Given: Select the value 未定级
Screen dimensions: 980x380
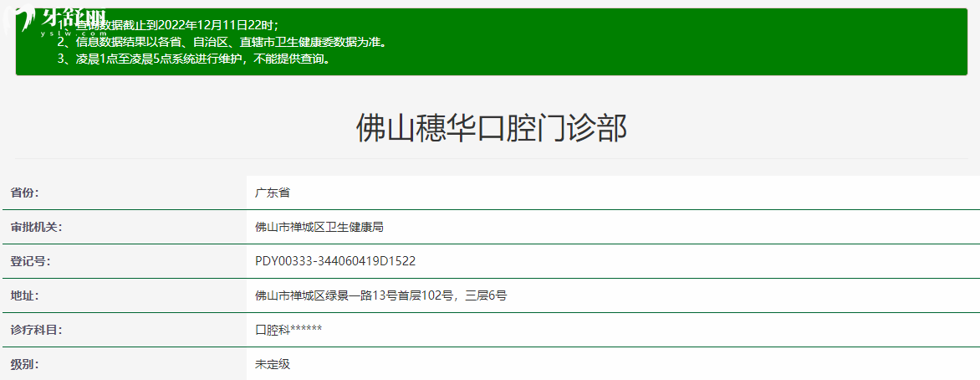Looking at the screenshot, I should pyautogui.click(x=273, y=364).
